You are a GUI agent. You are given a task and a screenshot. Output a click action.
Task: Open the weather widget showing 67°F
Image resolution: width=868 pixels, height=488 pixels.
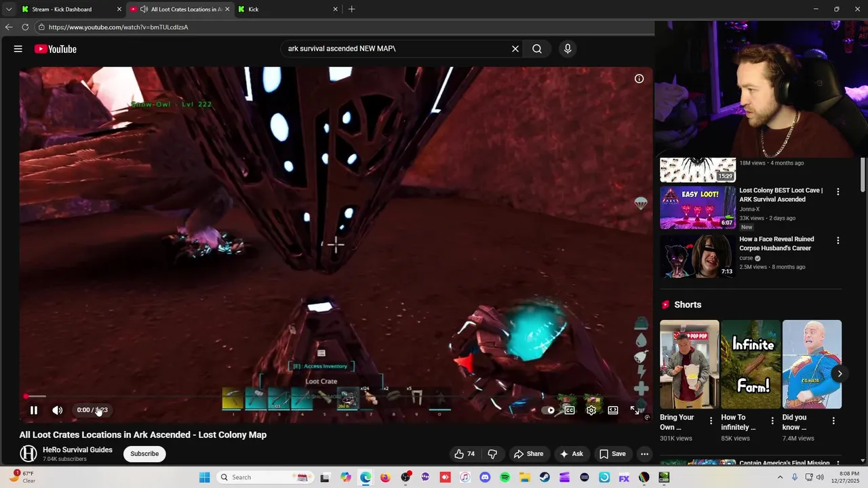click(22, 477)
